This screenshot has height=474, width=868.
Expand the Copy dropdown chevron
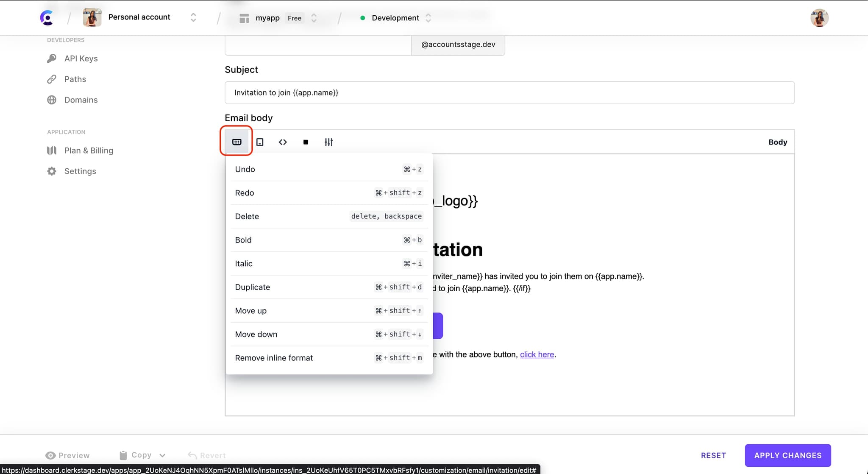click(162, 455)
